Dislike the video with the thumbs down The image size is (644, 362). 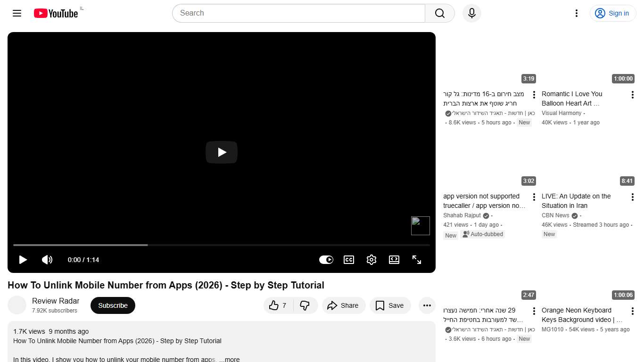tap(305, 305)
